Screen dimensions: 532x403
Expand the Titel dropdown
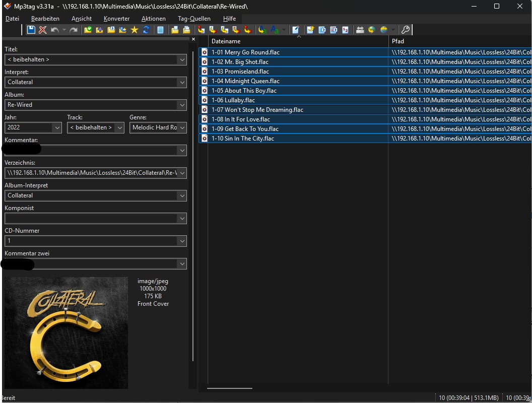[182, 60]
